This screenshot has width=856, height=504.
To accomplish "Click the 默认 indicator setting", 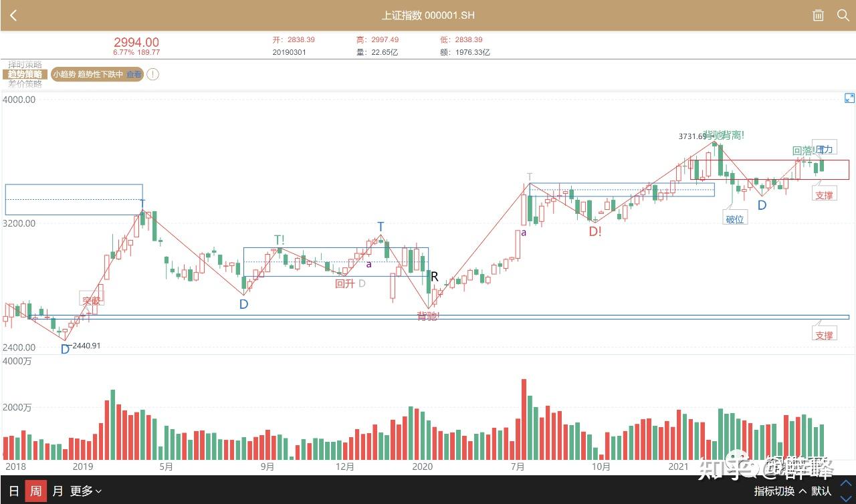I will coord(821,491).
